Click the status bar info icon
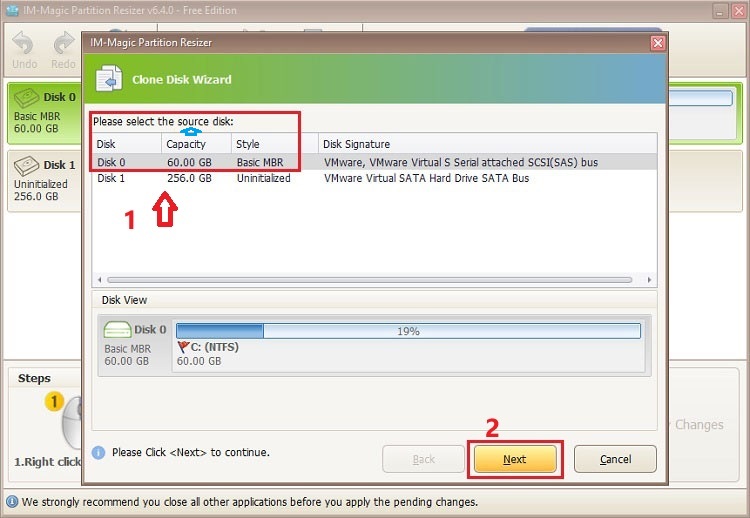 [12, 502]
